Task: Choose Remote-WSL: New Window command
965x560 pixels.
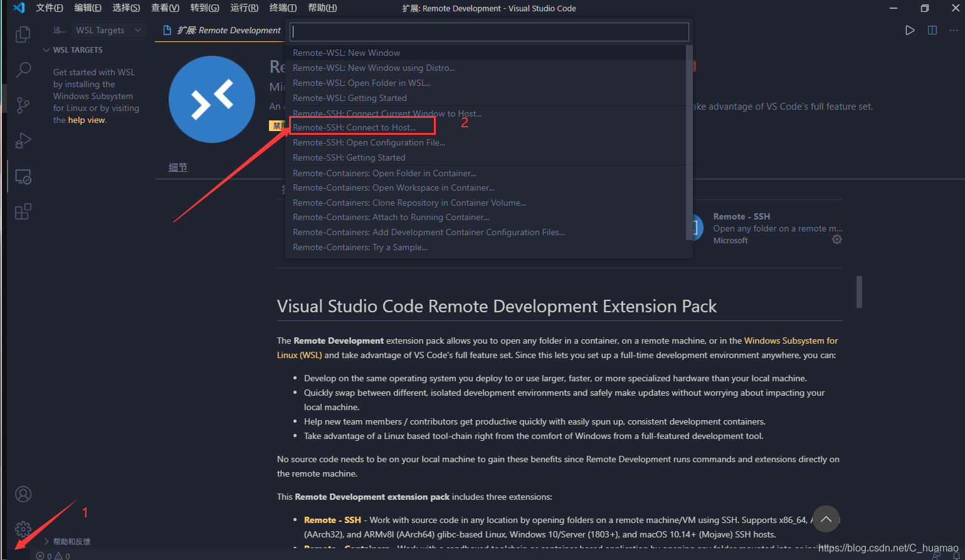Action: (487, 53)
